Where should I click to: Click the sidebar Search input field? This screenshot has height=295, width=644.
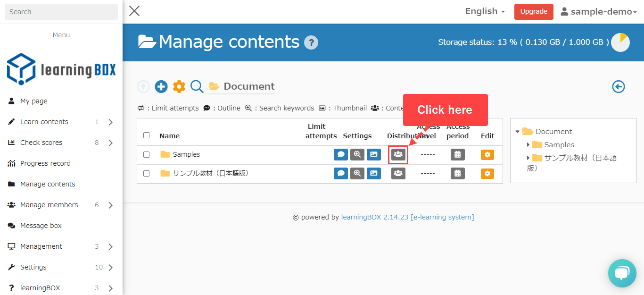click(x=61, y=12)
